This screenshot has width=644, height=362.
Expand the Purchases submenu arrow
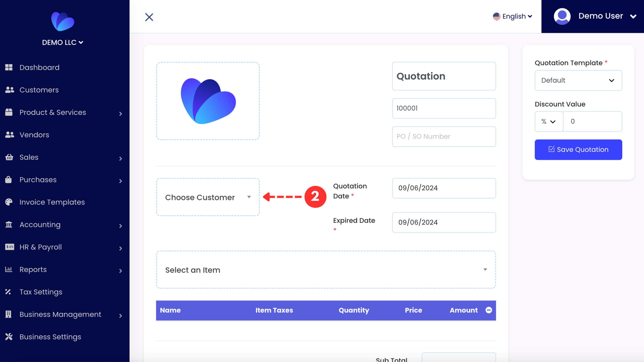[121, 181]
